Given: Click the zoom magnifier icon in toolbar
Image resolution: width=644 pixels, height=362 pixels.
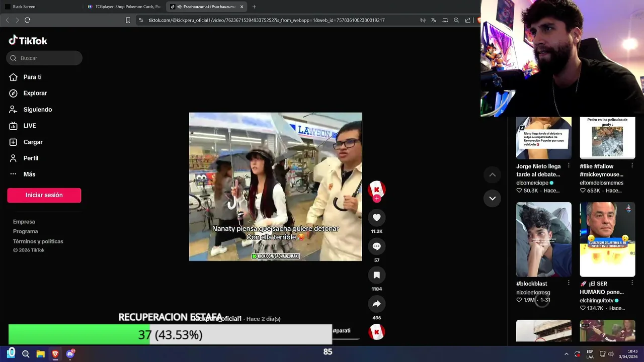Looking at the screenshot, I should [x=456, y=20].
